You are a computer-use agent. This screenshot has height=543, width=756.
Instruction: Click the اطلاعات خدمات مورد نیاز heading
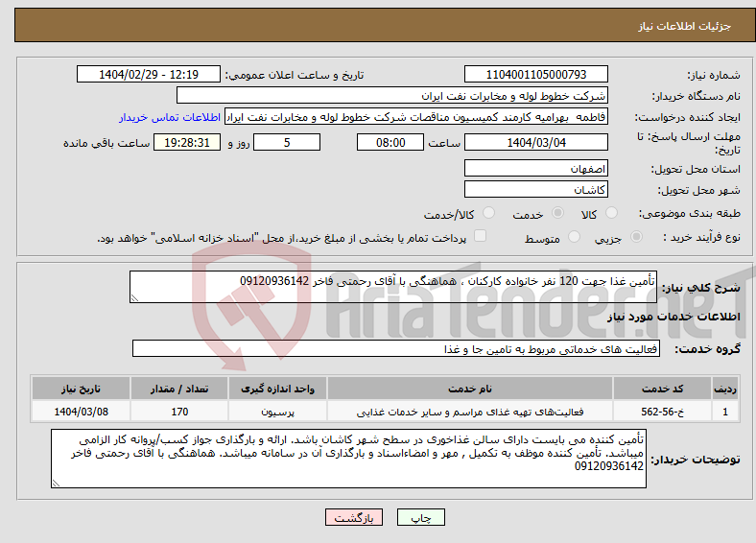pos(673,317)
